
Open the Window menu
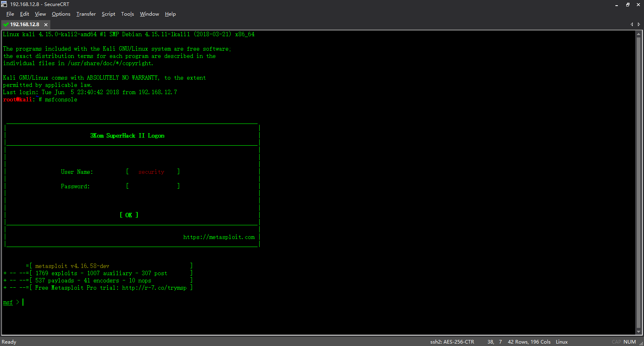coord(149,14)
